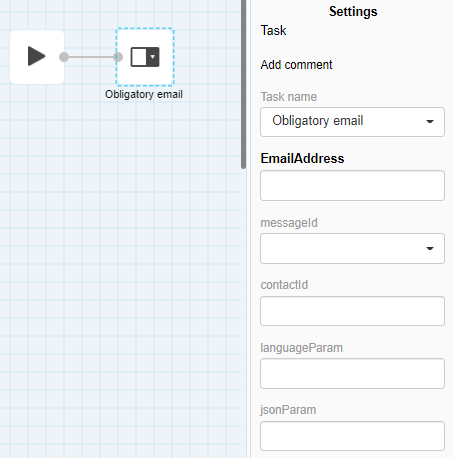
Task: Focus the EmailAddress input field
Action: (352, 185)
